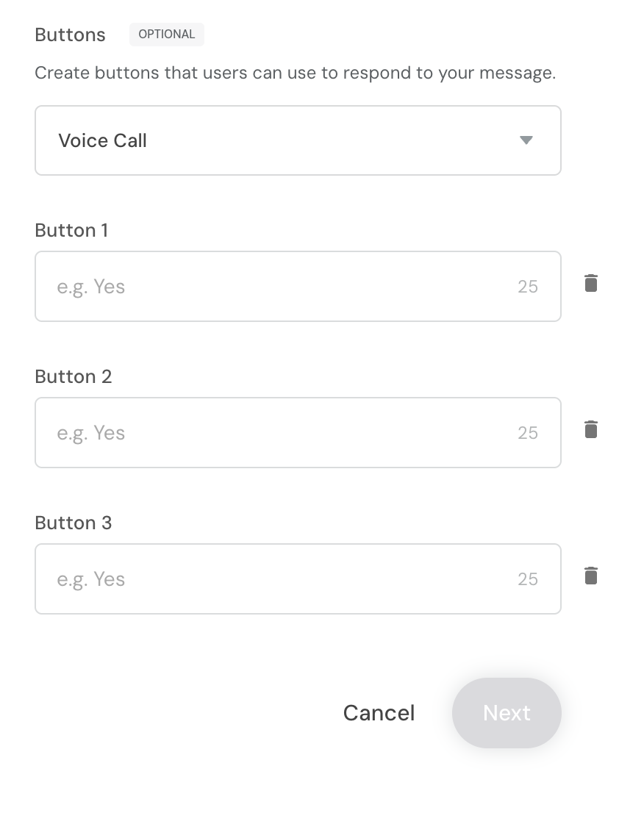Click the trash icon beside Button 3
The width and height of the screenshot is (644, 813).
point(590,576)
